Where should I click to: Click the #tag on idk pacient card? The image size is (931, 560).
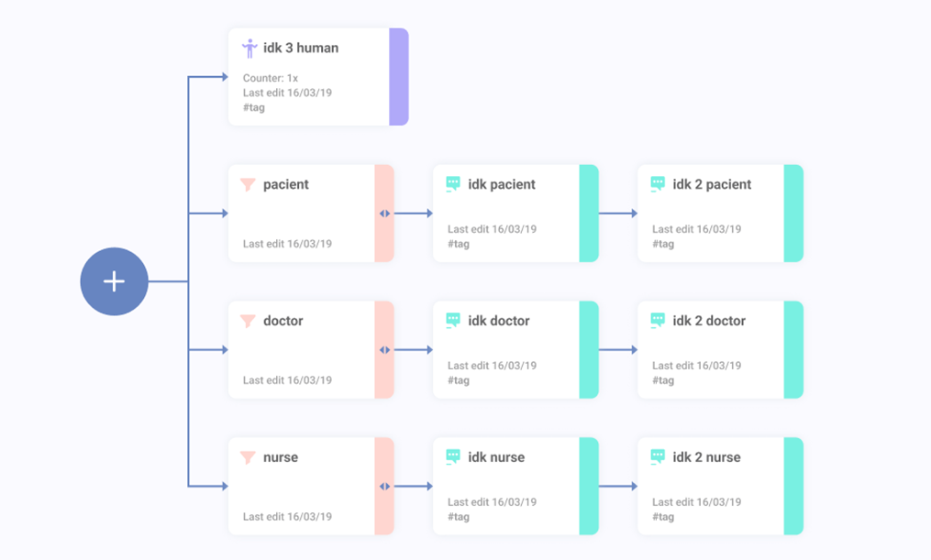pyautogui.click(x=459, y=244)
